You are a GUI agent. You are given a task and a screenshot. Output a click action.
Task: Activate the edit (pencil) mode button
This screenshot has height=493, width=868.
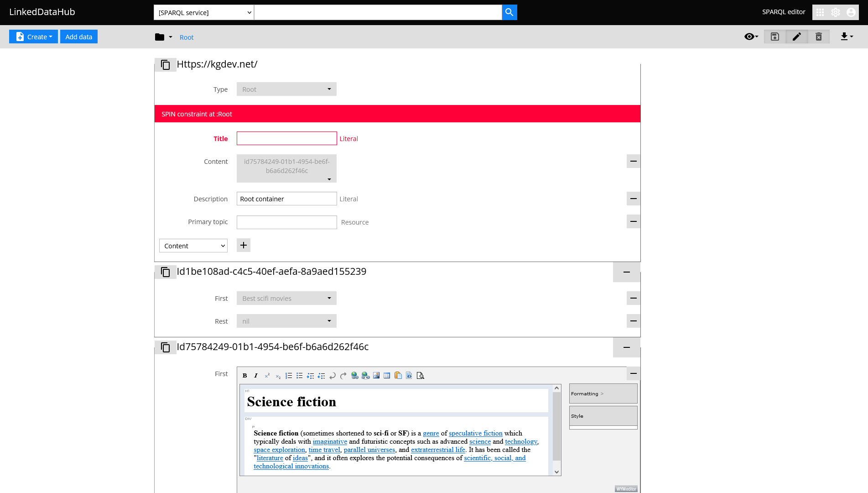point(796,37)
